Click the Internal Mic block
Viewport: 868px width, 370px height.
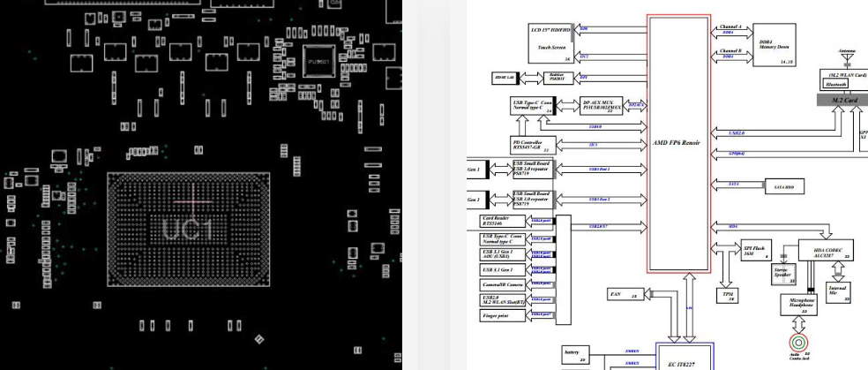pyautogui.click(x=838, y=292)
